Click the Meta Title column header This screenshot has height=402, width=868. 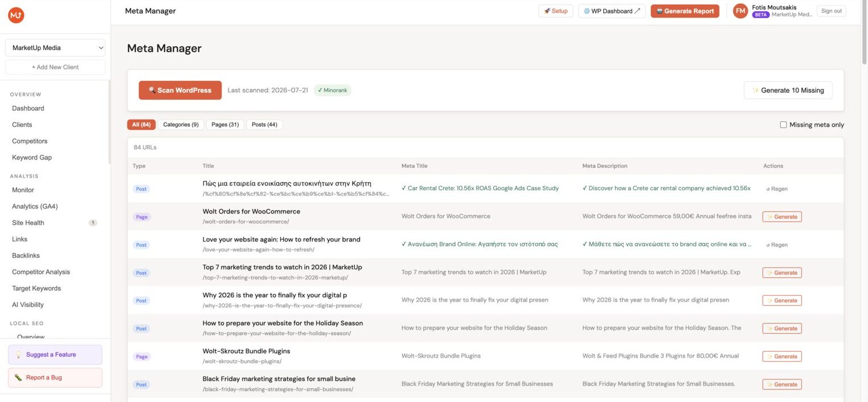pyautogui.click(x=414, y=166)
